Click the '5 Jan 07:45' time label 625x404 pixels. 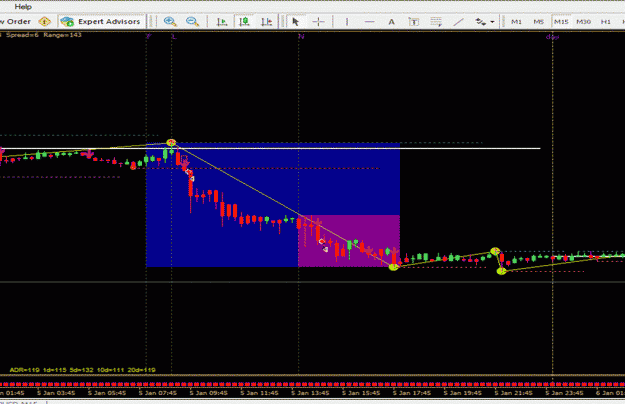click(157, 393)
